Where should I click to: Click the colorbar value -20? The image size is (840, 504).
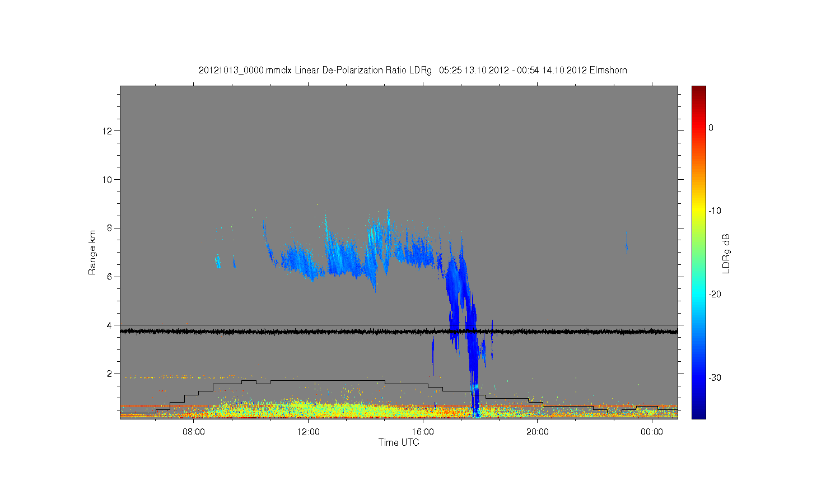click(x=715, y=294)
